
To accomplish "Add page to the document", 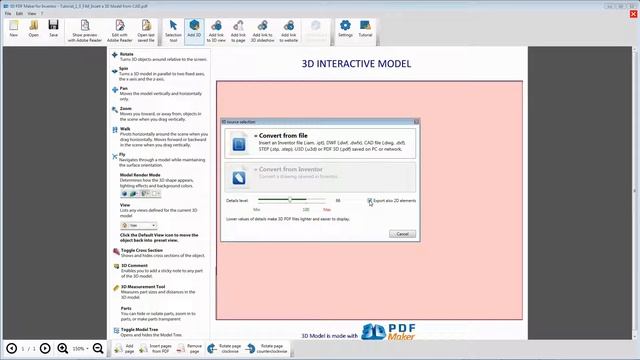I will (124, 348).
